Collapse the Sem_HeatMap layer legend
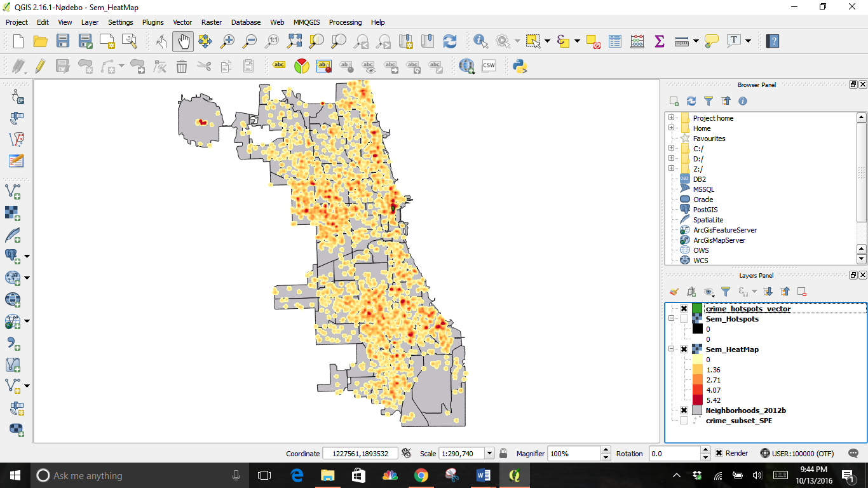 pyautogui.click(x=672, y=349)
